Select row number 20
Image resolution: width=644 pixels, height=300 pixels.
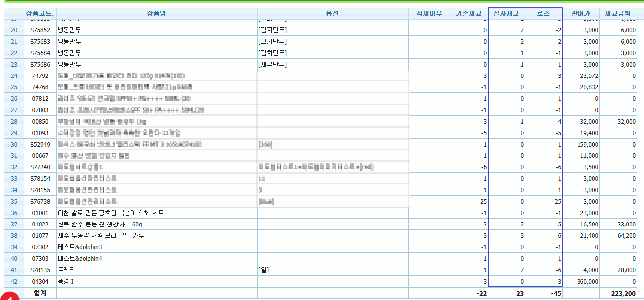[x=14, y=30]
